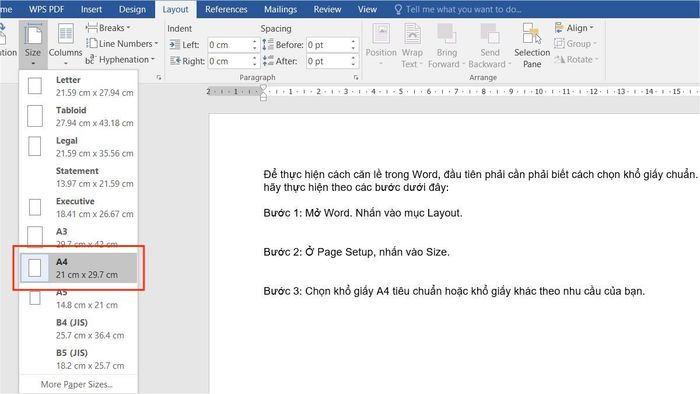Click the Tabloid page thumbnail icon

[x=35, y=116]
